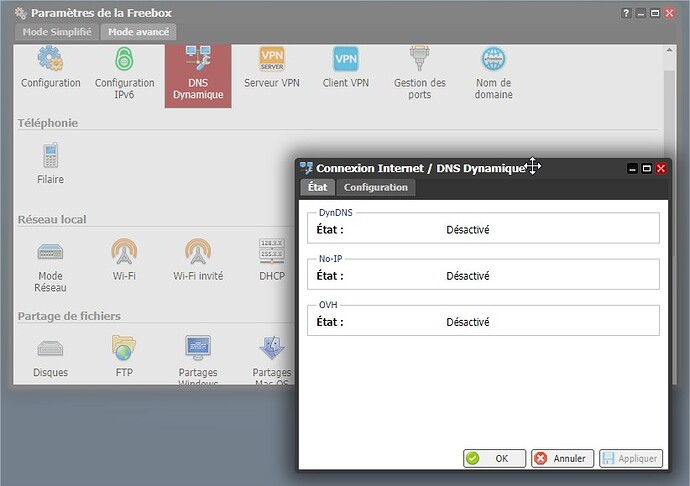Open the Partages Windows icon

(x=198, y=348)
